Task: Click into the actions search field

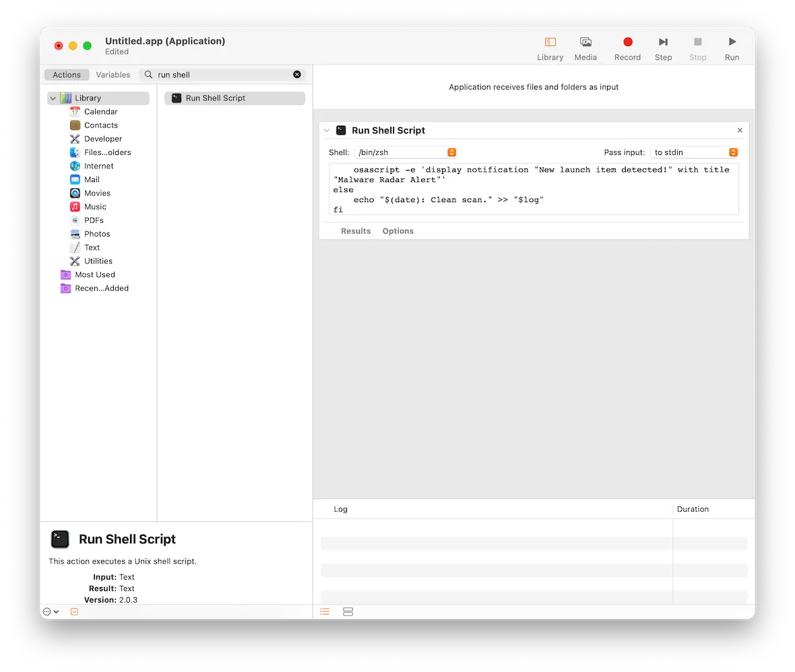Action: [223, 75]
